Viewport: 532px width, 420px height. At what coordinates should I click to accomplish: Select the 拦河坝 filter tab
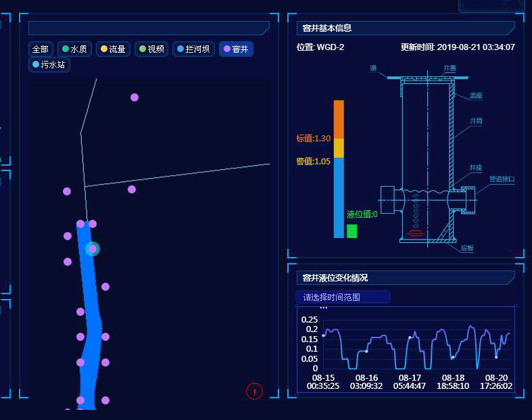(193, 49)
